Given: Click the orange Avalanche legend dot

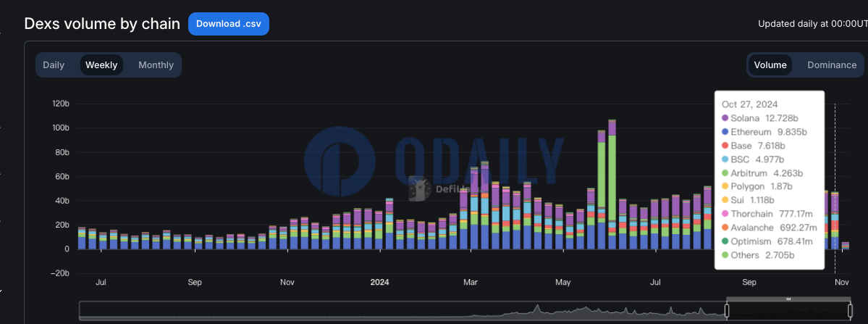Looking at the screenshot, I should pyautogui.click(x=725, y=228).
